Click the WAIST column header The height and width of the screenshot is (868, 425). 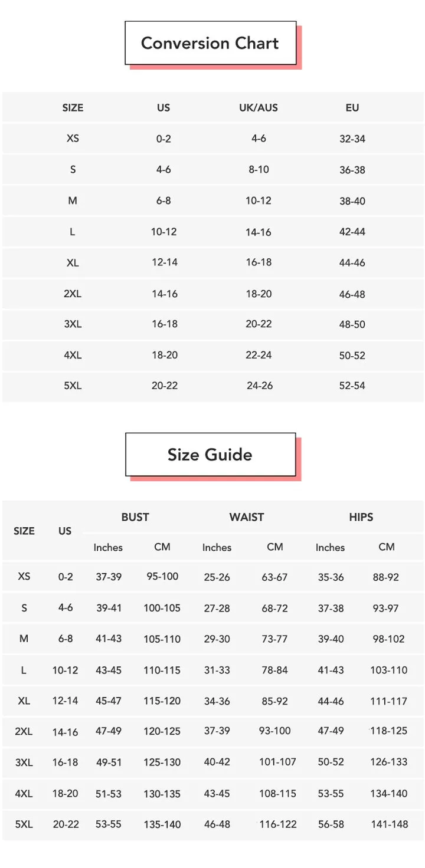point(247,517)
